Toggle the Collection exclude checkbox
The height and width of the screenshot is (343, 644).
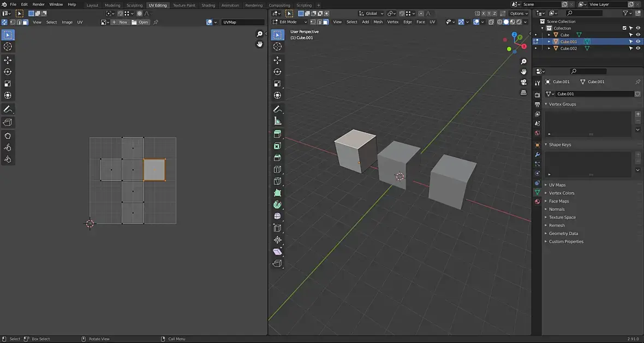click(x=624, y=28)
